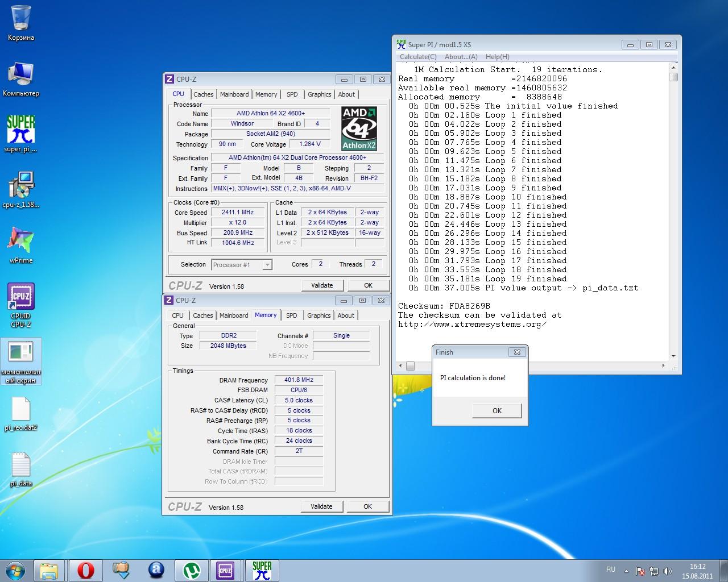This screenshot has width=728, height=582.
Task: Click Core Speed 2411.1 MHz field
Action: tap(238, 213)
